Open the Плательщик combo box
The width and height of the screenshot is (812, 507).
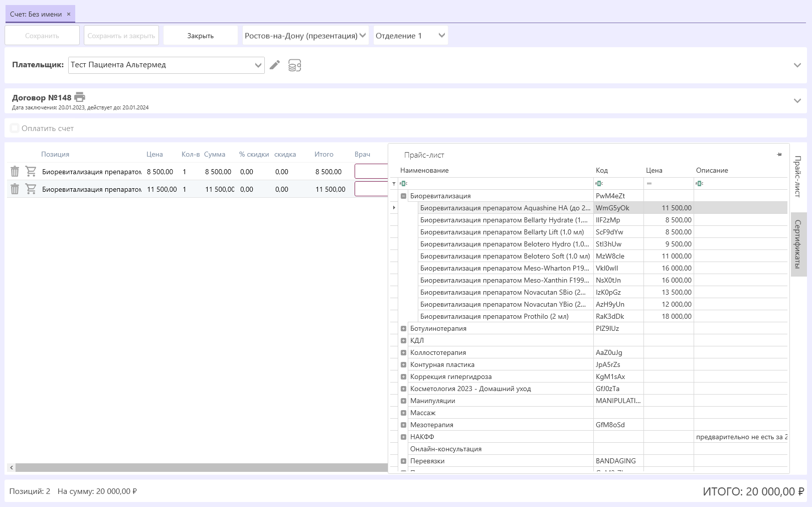tap(167, 65)
